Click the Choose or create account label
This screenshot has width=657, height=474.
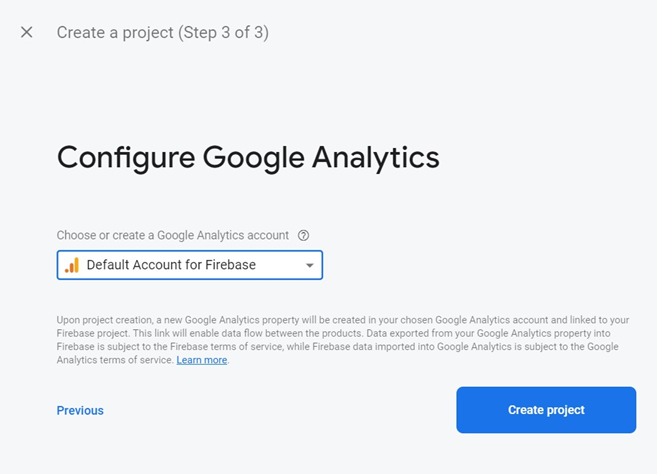point(172,235)
